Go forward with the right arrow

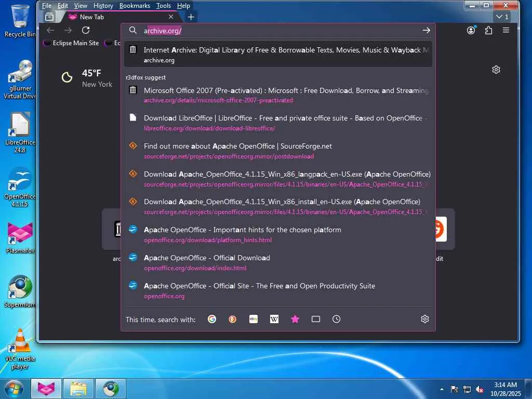pyautogui.click(x=68, y=30)
